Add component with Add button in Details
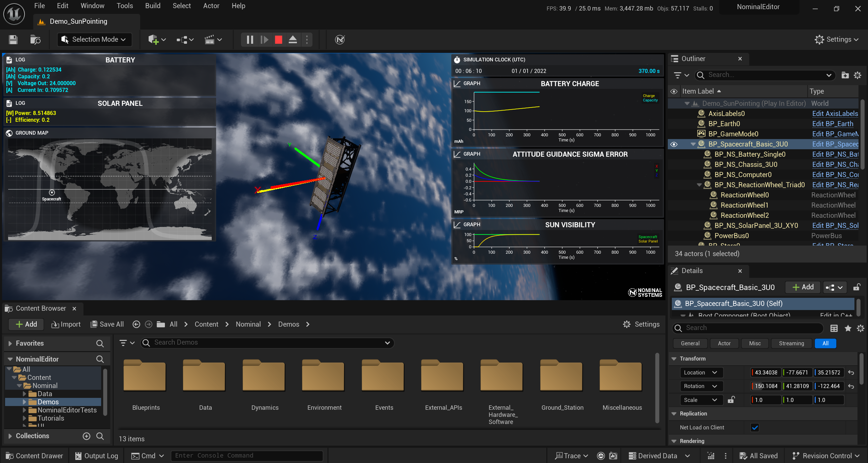The height and width of the screenshot is (463, 868). pos(803,287)
